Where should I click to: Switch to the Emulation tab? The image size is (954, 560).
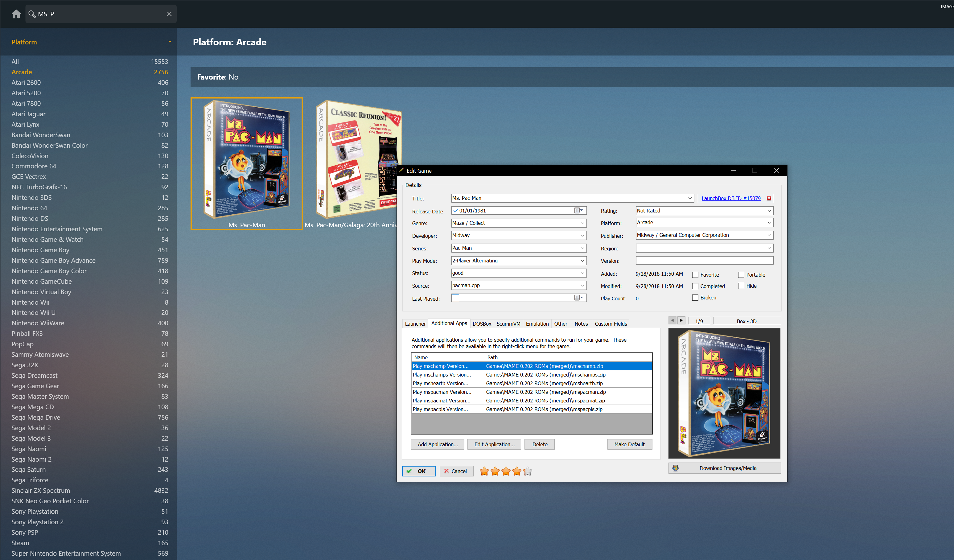[x=537, y=324]
